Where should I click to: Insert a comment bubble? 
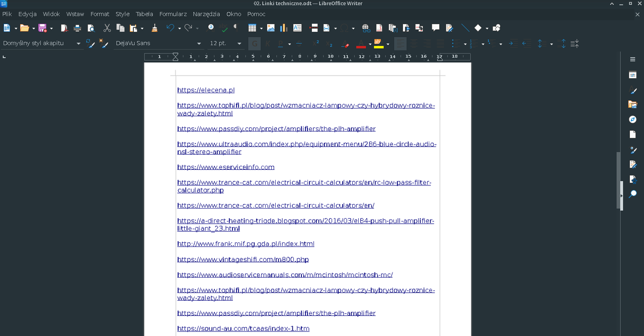click(x=436, y=28)
